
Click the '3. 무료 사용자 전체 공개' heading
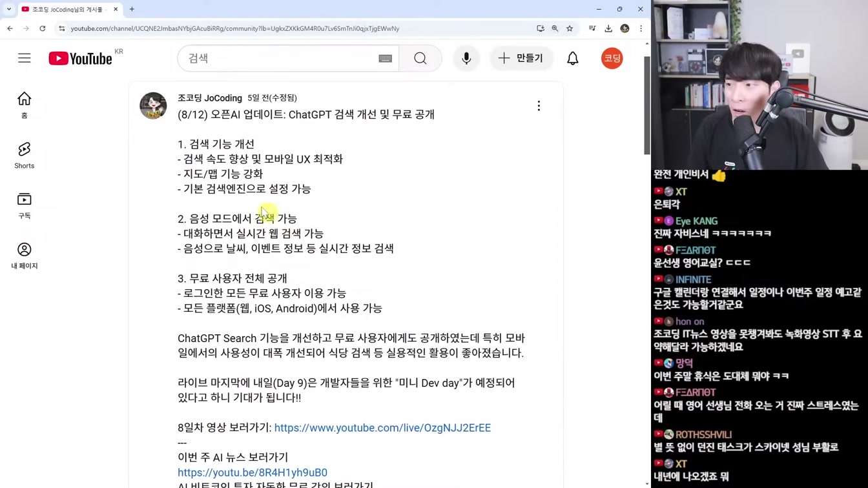point(232,278)
